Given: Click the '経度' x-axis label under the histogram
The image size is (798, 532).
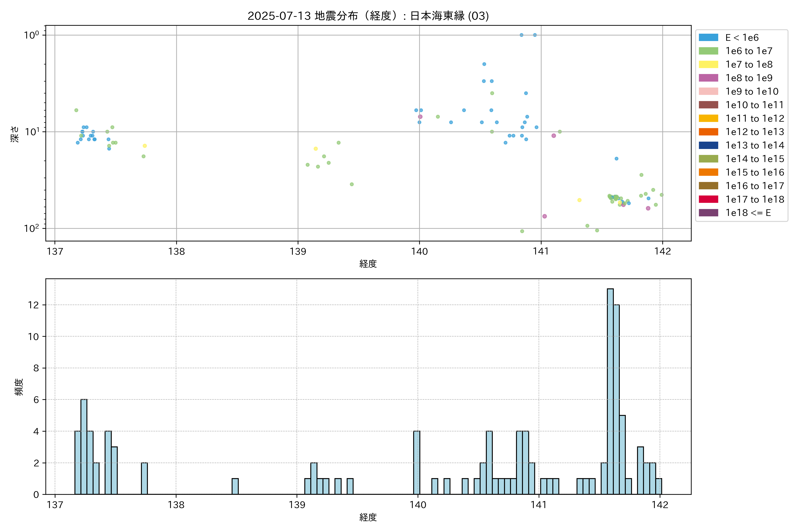Looking at the screenshot, I should click(x=368, y=517).
